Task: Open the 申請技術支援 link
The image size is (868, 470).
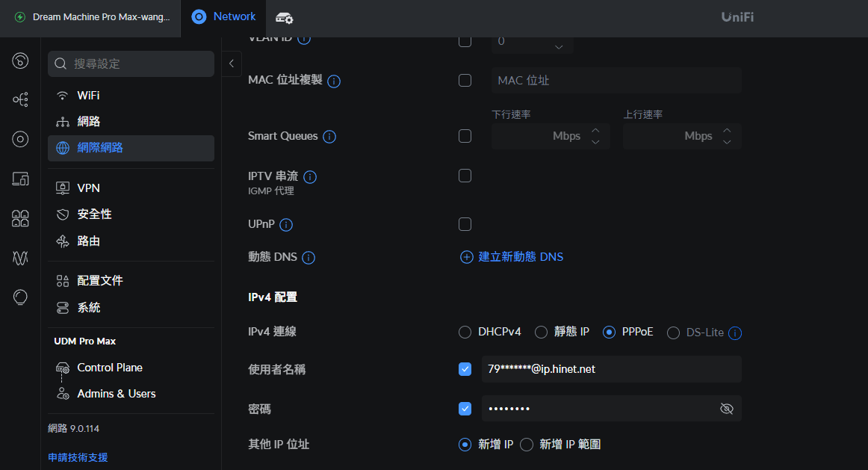Action: click(x=78, y=457)
